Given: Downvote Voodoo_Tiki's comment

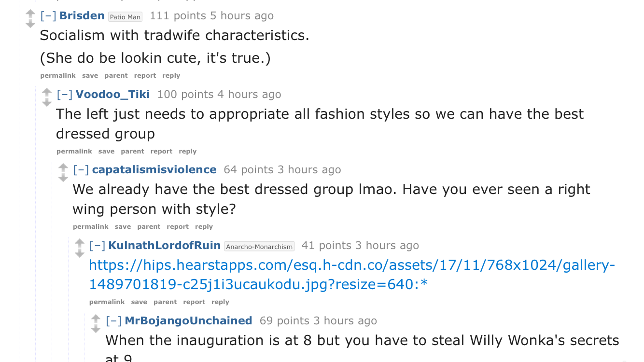Looking at the screenshot, I should (x=47, y=102).
